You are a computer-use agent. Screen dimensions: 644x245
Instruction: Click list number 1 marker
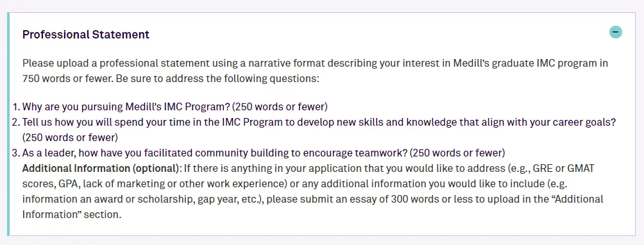point(16,106)
